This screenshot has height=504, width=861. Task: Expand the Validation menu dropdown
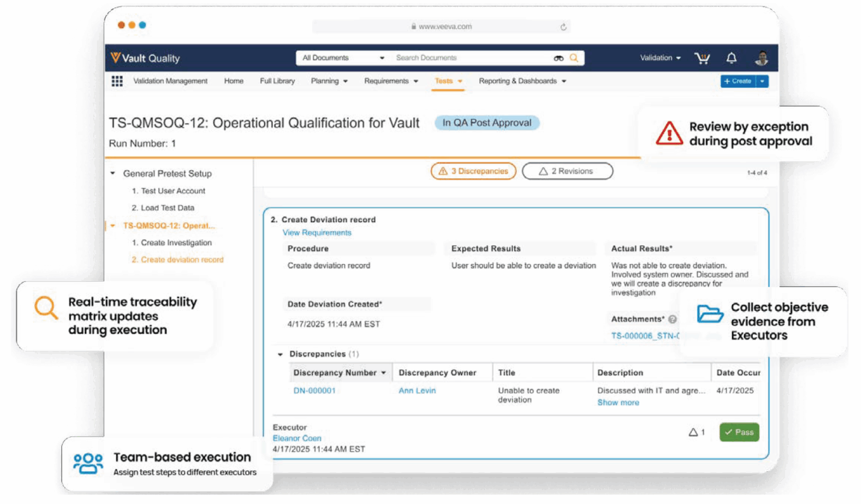660,58
